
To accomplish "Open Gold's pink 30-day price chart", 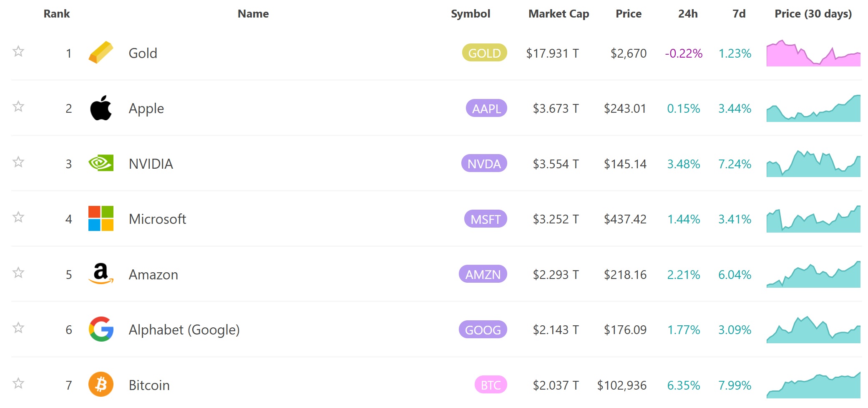I will (x=813, y=53).
